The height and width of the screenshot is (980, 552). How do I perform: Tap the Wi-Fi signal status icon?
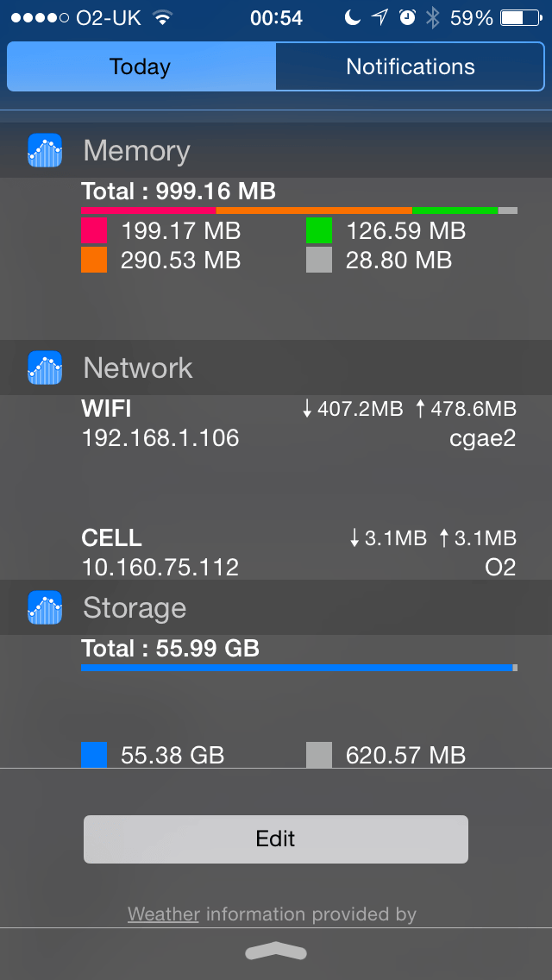point(161,18)
